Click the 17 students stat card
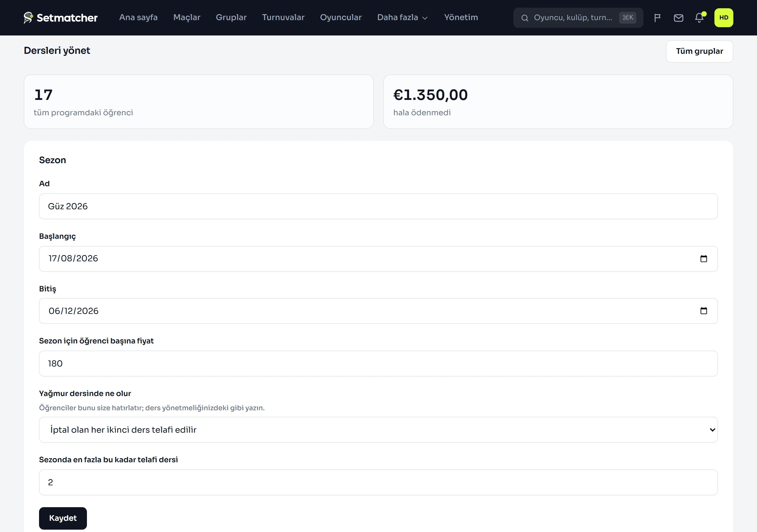Viewport: 757px width, 532px height. (198, 101)
